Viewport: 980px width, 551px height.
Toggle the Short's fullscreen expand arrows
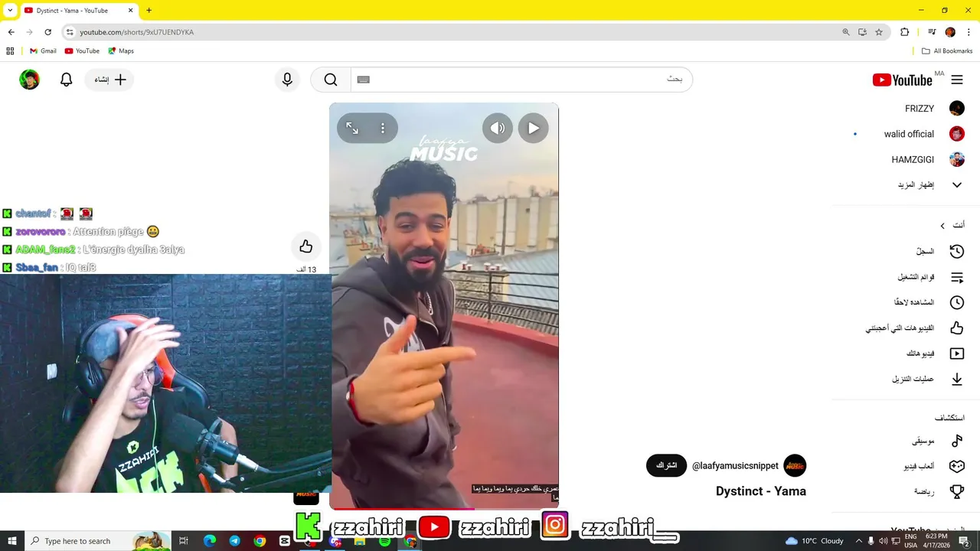[352, 129]
